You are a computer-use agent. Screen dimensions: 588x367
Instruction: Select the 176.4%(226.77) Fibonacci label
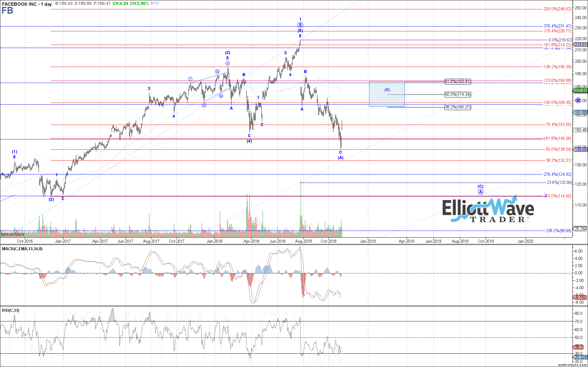point(557,31)
